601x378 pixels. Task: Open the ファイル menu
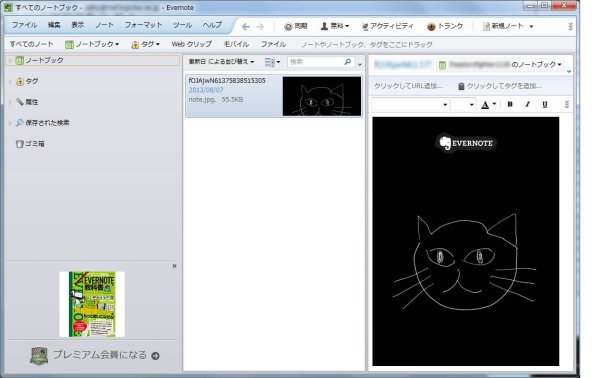24,25
